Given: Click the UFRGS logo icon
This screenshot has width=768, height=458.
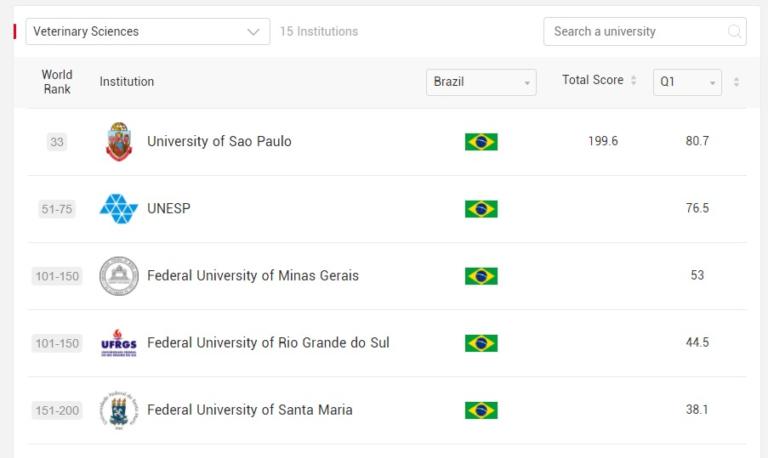Looking at the screenshot, I should coord(119,343).
